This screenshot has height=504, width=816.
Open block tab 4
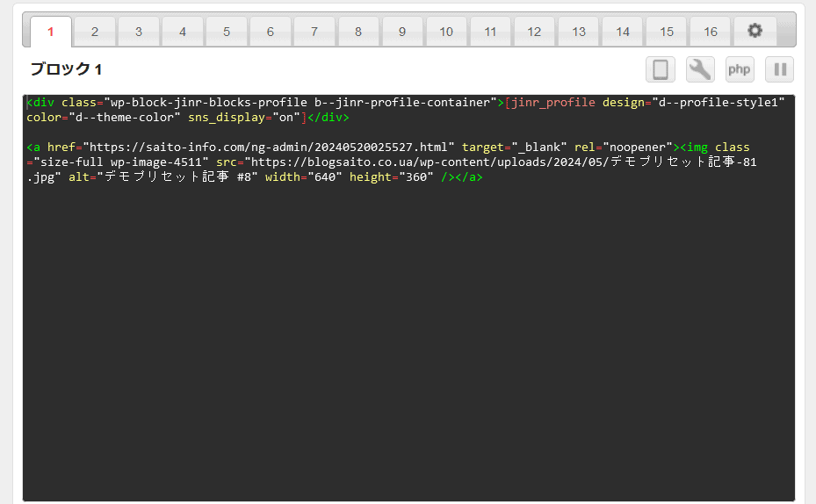pyautogui.click(x=183, y=32)
